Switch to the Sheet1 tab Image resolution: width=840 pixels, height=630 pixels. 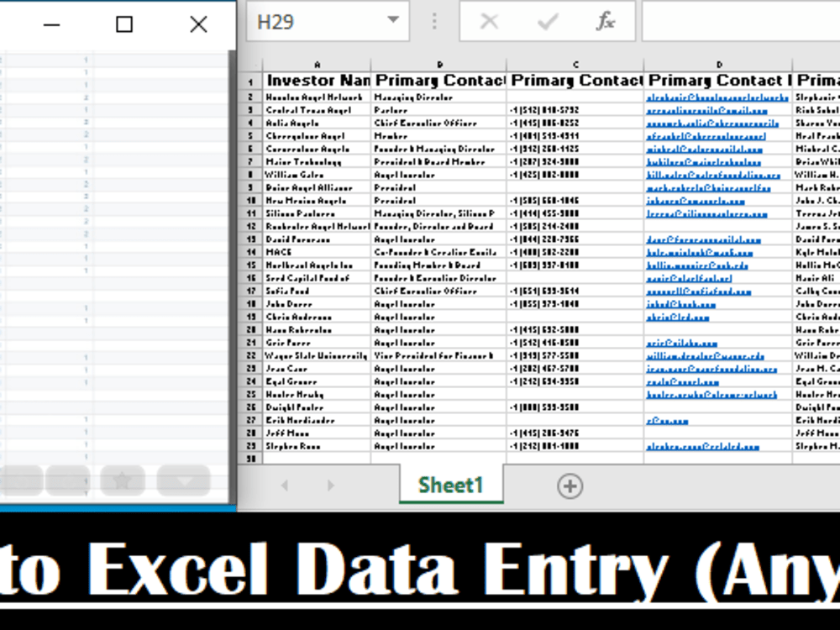450,486
